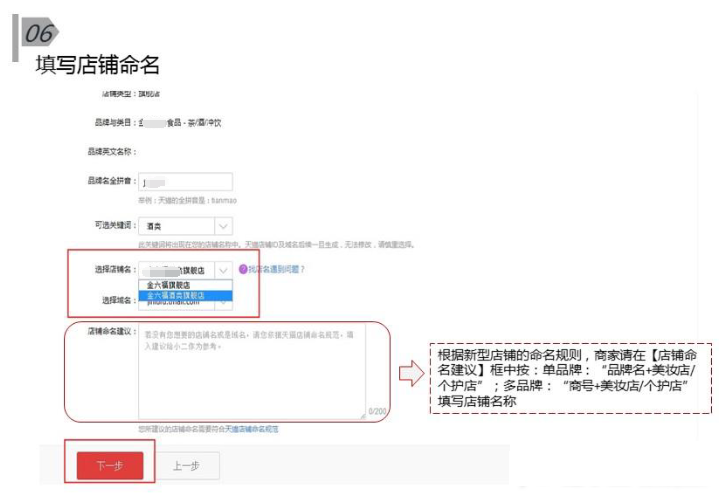Click the 找店名遇到问题 help link
The height and width of the screenshot is (497, 719).
point(277,269)
